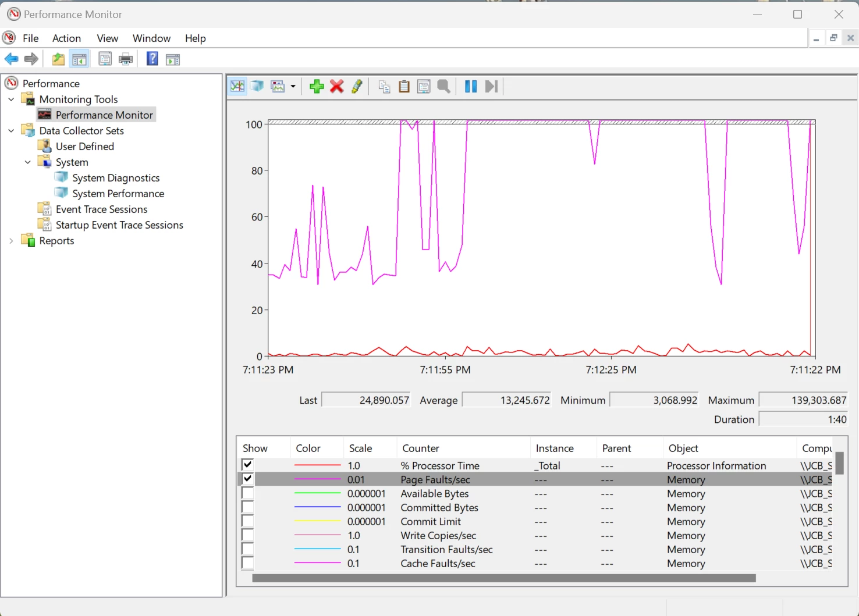Click the Maximum value field
This screenshot has height=616, width=859.
point(803,400)
